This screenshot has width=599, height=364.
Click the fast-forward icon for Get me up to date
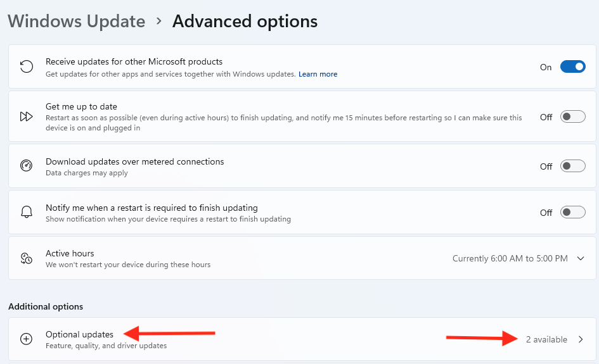(27, 116)
